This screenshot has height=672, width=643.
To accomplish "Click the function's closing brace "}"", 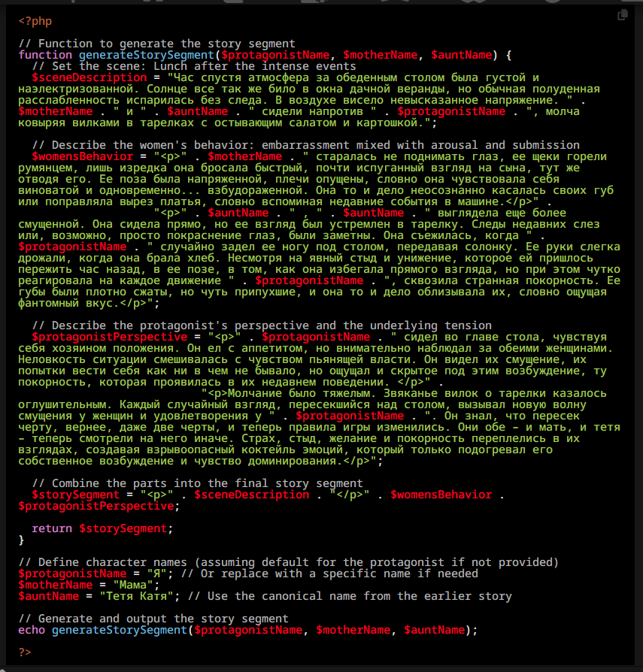I will coord(21,540).
